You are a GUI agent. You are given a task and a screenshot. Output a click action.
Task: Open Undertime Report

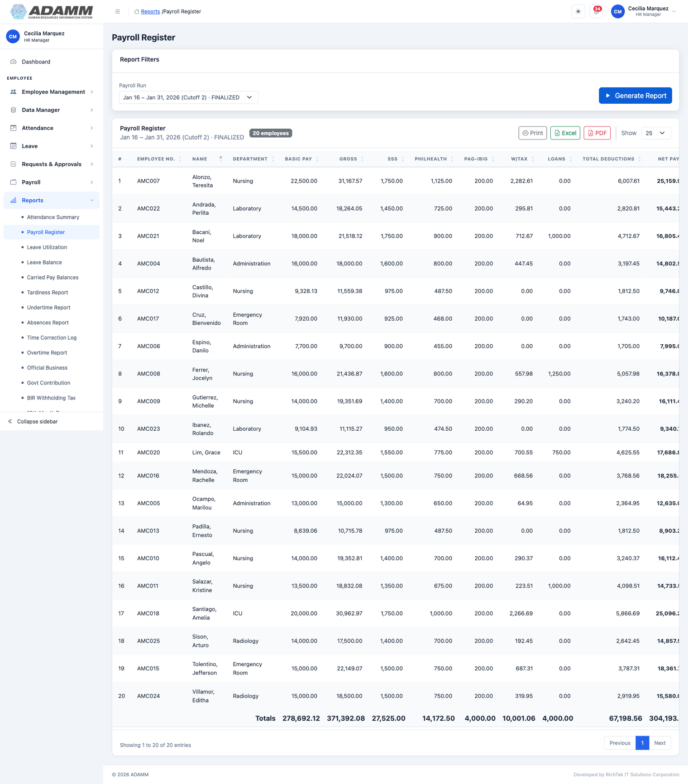pyautogui.click(x=48, y=308)
